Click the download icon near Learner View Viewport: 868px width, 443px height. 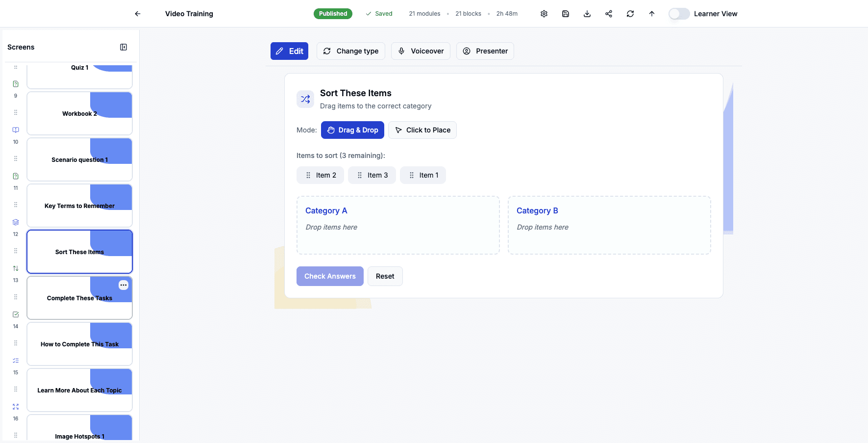point(587,13)
